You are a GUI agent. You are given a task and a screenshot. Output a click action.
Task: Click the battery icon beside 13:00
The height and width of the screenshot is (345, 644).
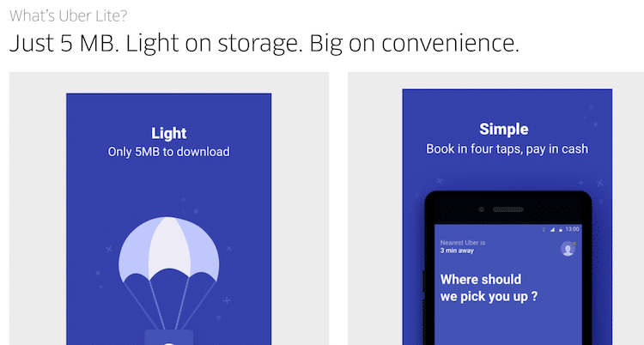point(560,230)
